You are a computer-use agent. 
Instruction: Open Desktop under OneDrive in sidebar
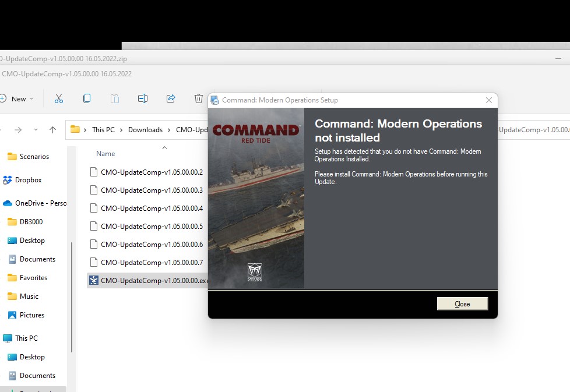tap(32, 241)
